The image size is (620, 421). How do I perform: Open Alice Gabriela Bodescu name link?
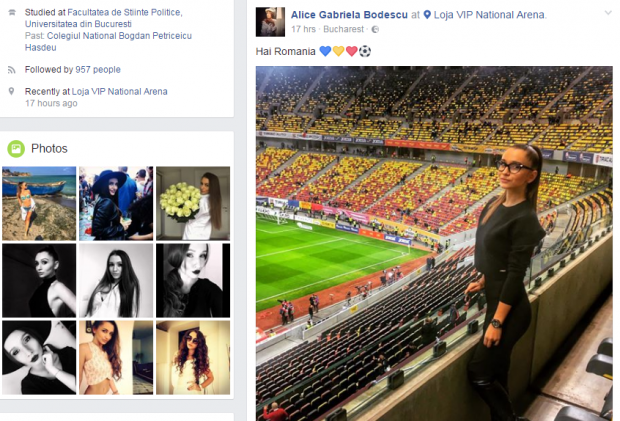tap(349, 15)
